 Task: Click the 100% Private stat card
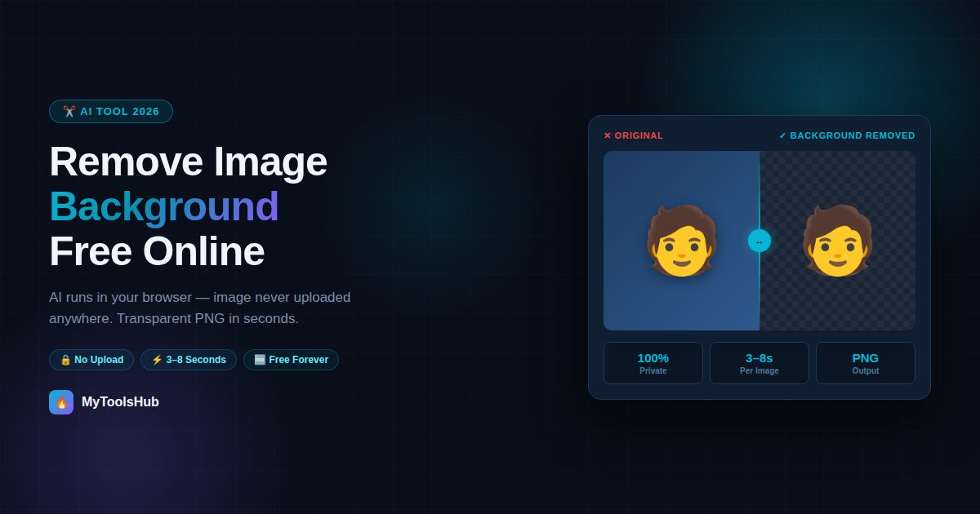[x=653, y=363]
